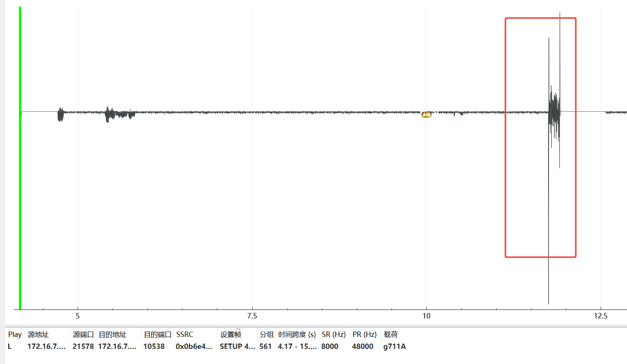Click the sort arrow above 设置帧 column
Screen dimensions: 627x364
(x=238, y=329)
